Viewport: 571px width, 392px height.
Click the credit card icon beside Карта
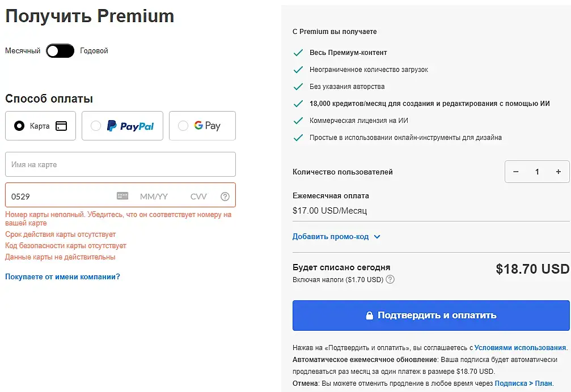coord(61,126)
